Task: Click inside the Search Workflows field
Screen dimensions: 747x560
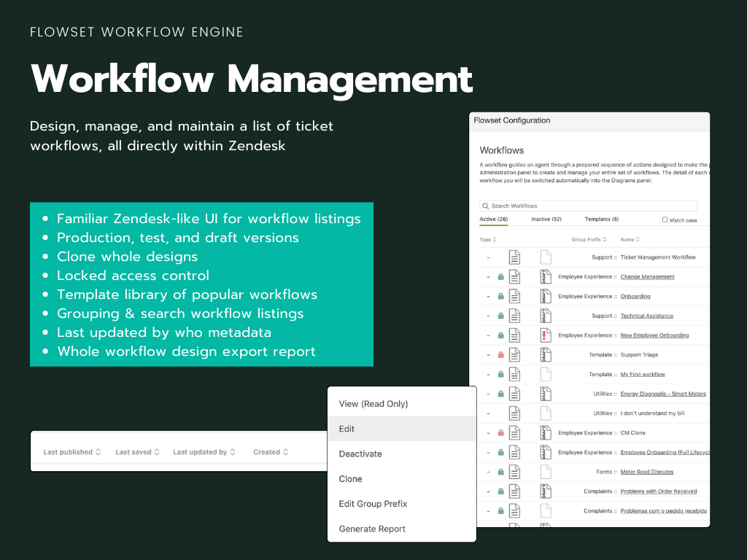Action: point(591,206)
